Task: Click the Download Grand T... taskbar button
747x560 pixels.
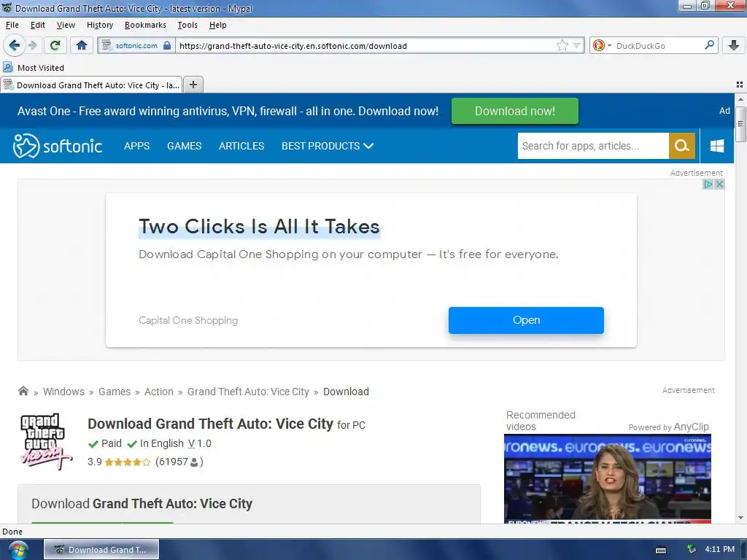Action: (101, 550)
